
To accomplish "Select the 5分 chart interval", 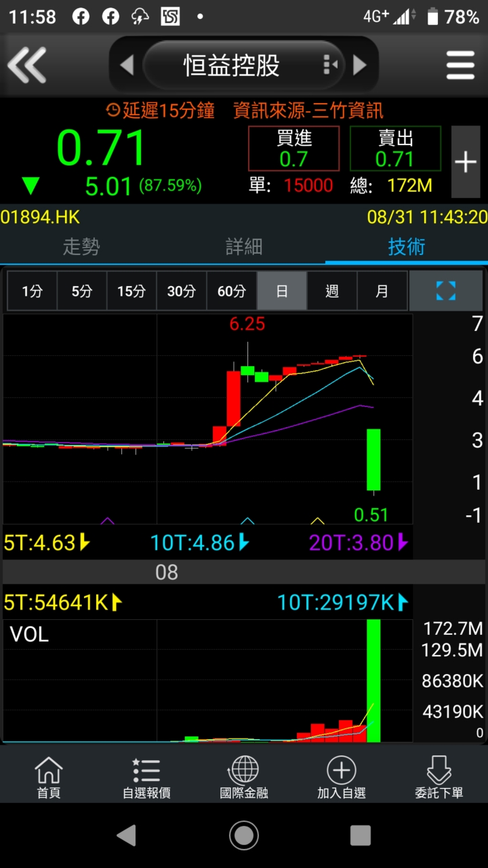I will click(82, 291).
